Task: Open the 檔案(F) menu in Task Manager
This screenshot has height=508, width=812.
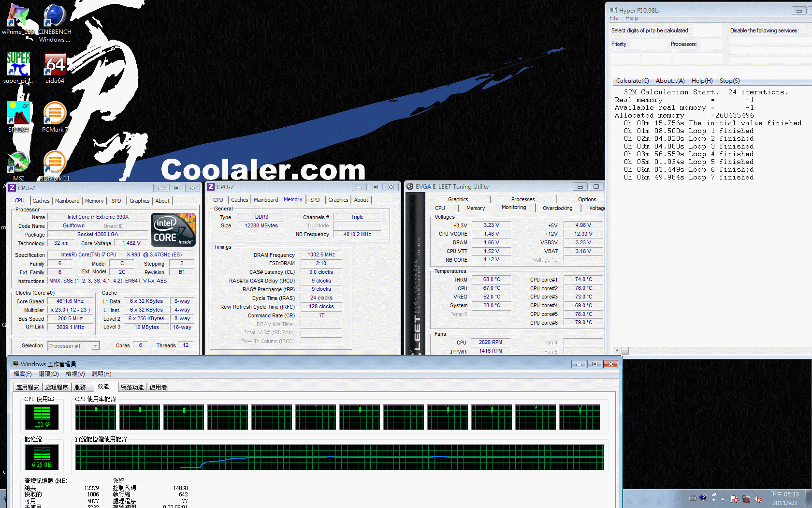Action: click(23, 374)
